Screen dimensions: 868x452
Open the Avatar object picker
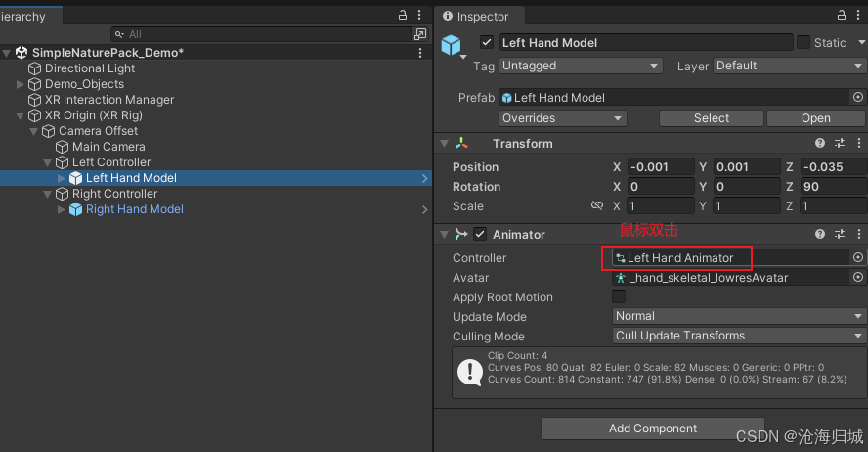[858, 277]
